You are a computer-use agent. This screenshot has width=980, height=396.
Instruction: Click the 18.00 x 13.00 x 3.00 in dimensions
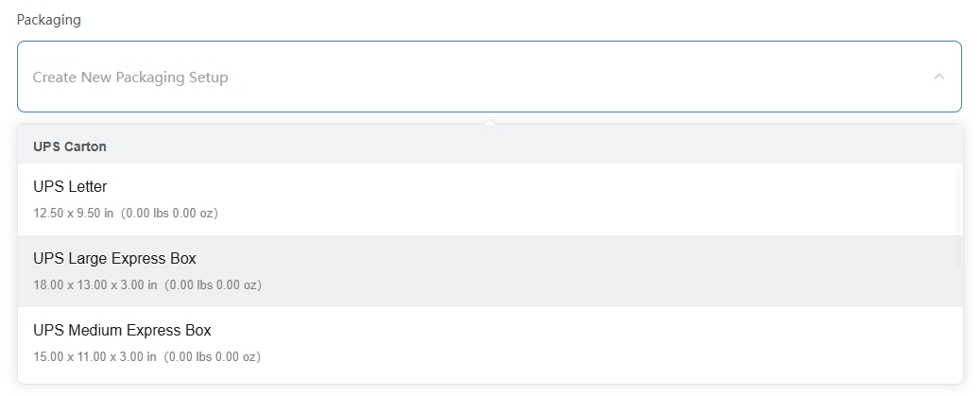pos(95,284)
